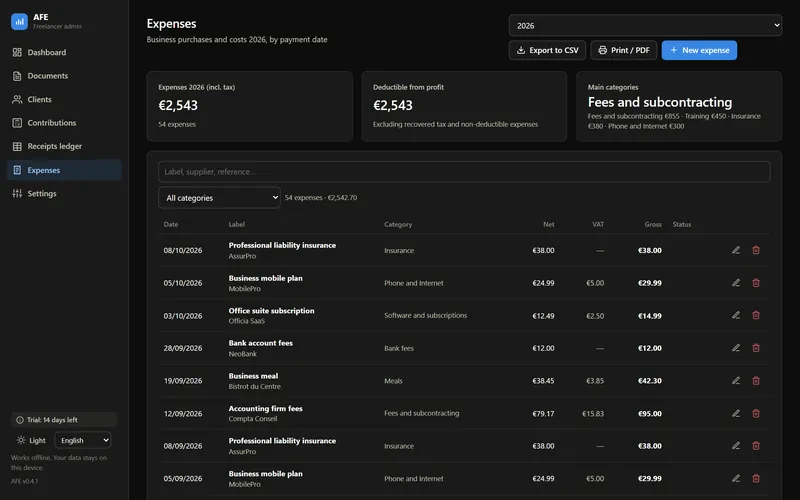Viewport: 800px width, 500px height.
Task: Edit the 05/09/2026 Business mobile plan expense
Action: click(x=736, y=478)
